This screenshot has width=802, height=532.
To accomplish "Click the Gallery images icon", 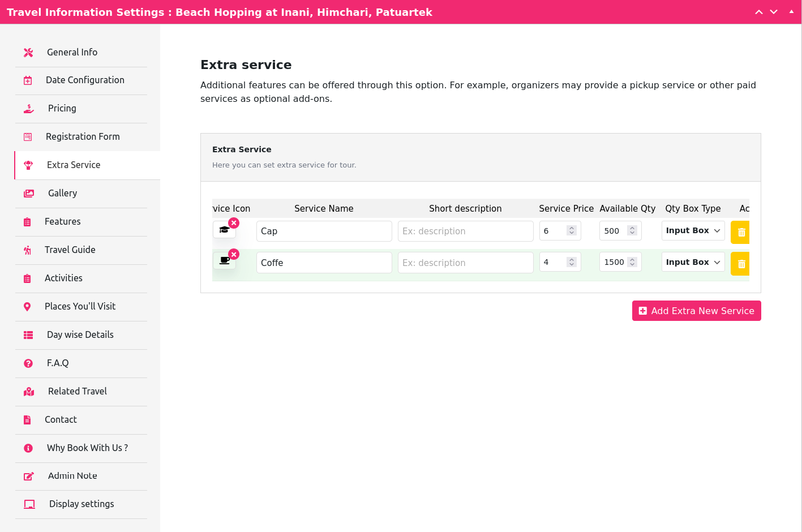I will click(x=29, y=194).
